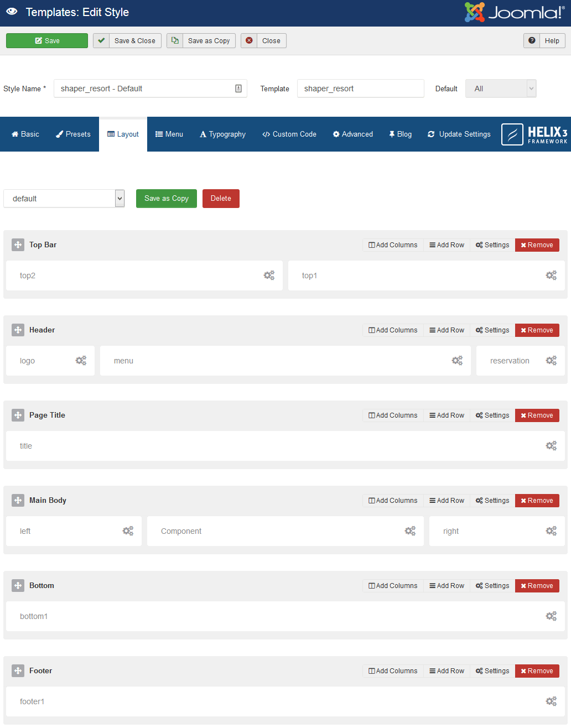Open the Update Settings tab
Image resolution: width=571 pixels, height=728 pixels.
coord(459,134)
